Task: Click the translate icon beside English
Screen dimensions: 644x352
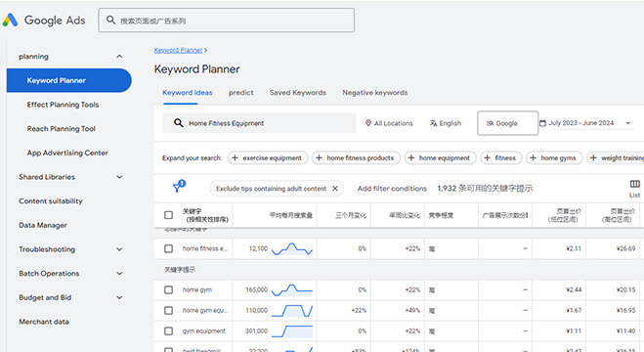Action: 433,123
